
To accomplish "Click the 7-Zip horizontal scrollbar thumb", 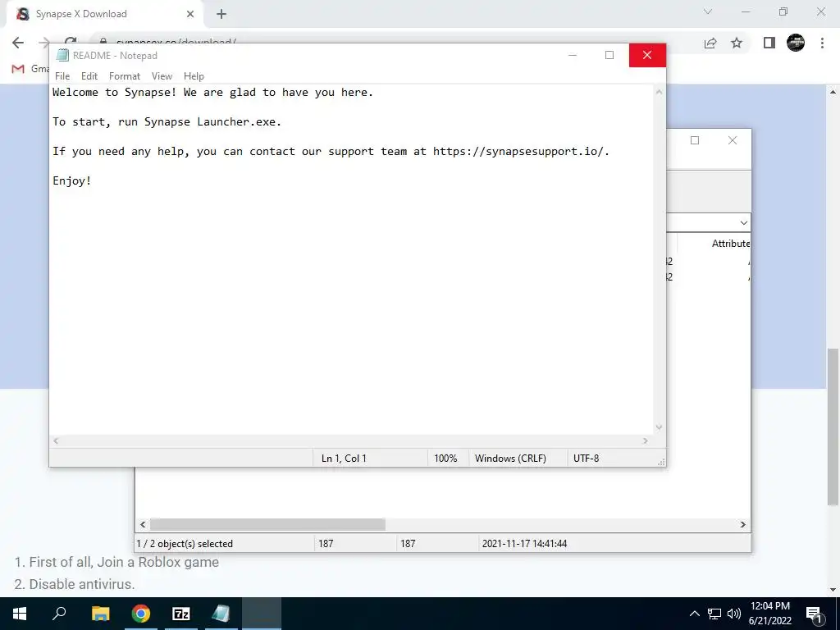I will coord(267,524).
